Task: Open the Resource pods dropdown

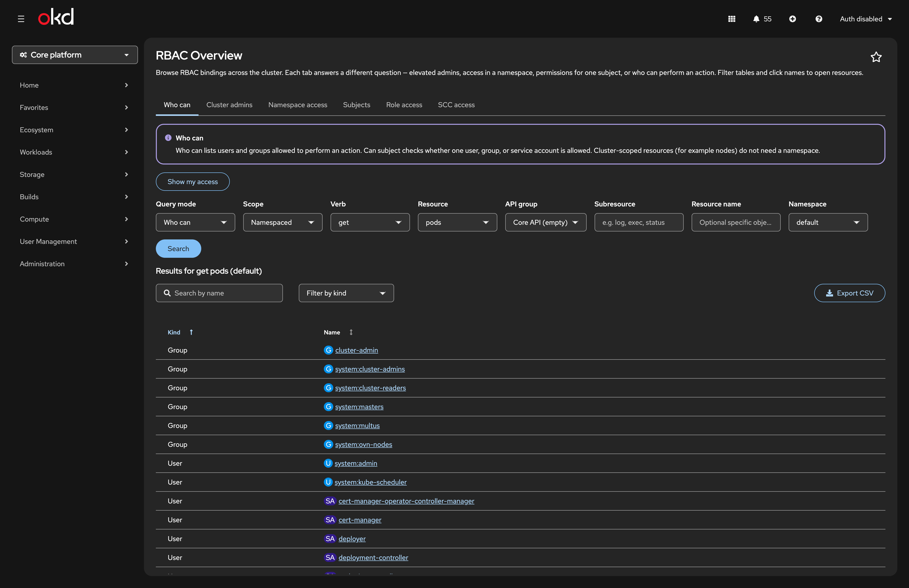Action: point(457,222)
